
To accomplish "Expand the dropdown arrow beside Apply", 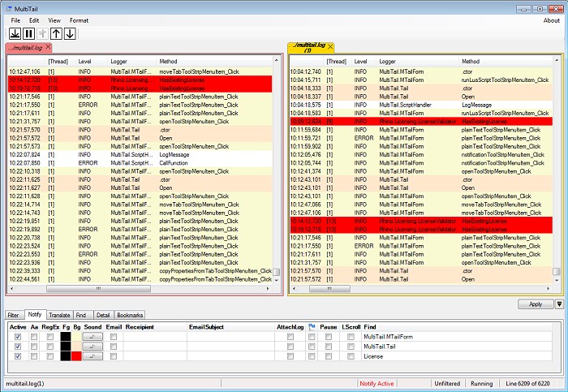I will coord(559,304).
